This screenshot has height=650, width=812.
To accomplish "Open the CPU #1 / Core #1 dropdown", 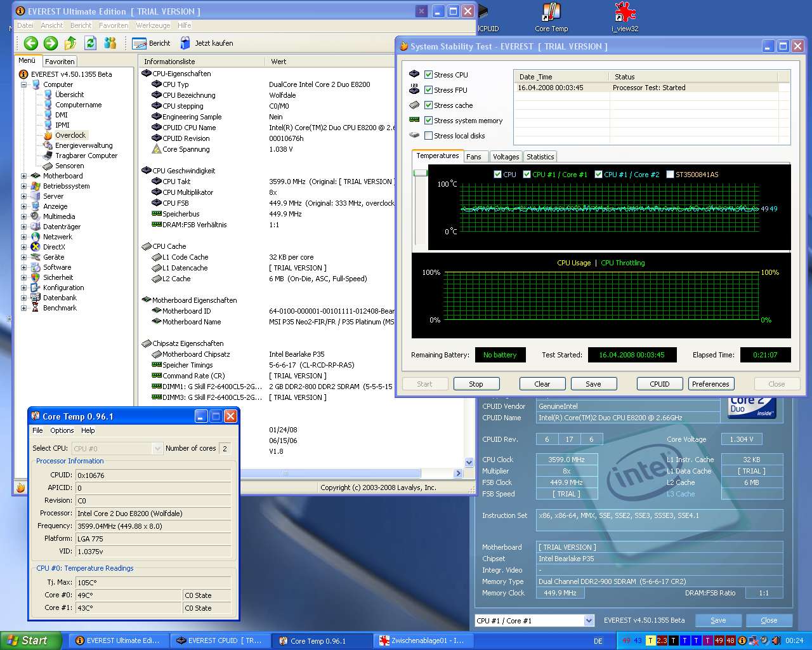I will (589, 621).
